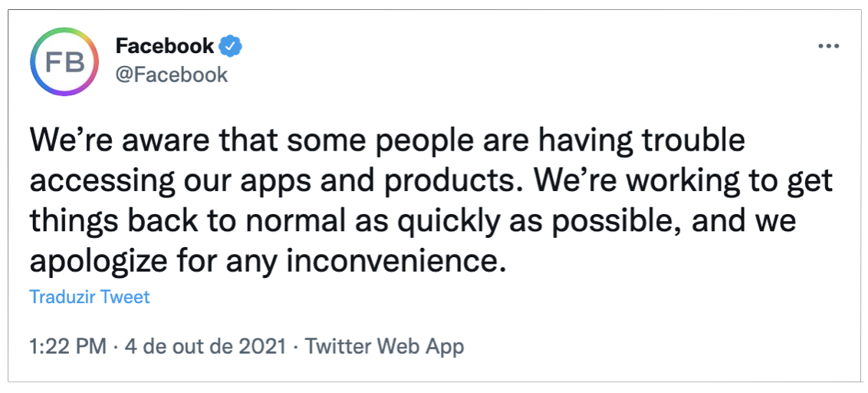The image size is (868, 393).
Task: Click the Traduzir Tweet link
Action: pyautogui.click(x=90, y=296)
